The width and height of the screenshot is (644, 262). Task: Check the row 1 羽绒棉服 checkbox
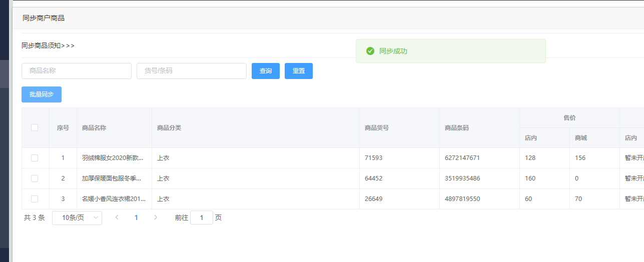[x=35, y=158]
